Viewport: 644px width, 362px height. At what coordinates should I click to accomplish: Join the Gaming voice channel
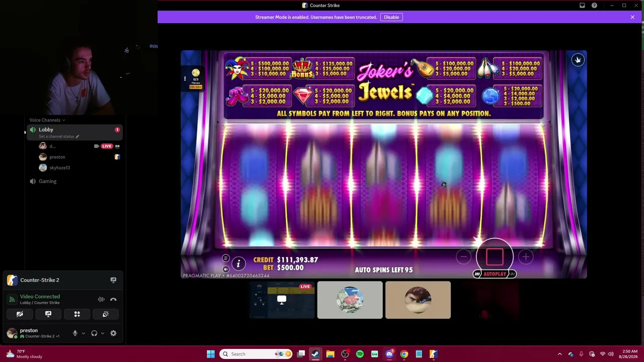(x=47, y=181)
